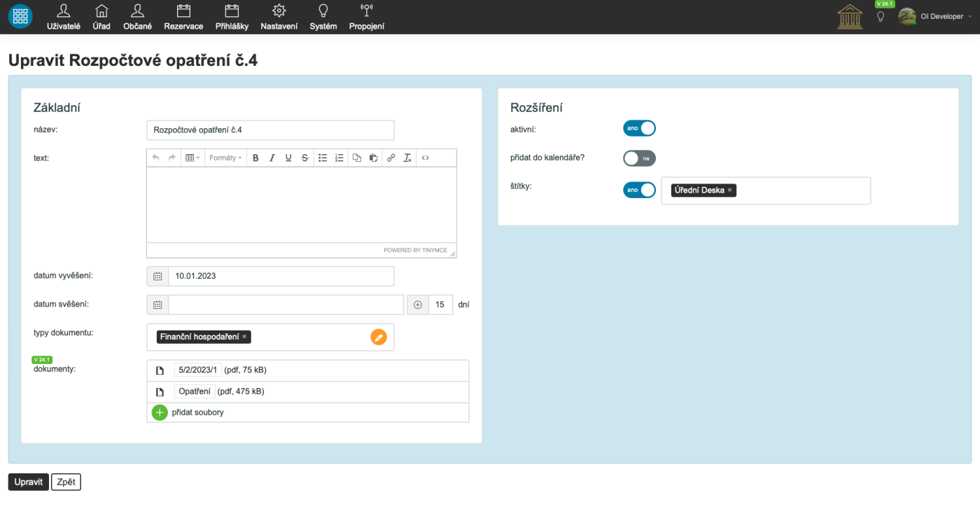The image size is (980, 507).
Task: Insert a bullet list
Action: click(323, 158)
